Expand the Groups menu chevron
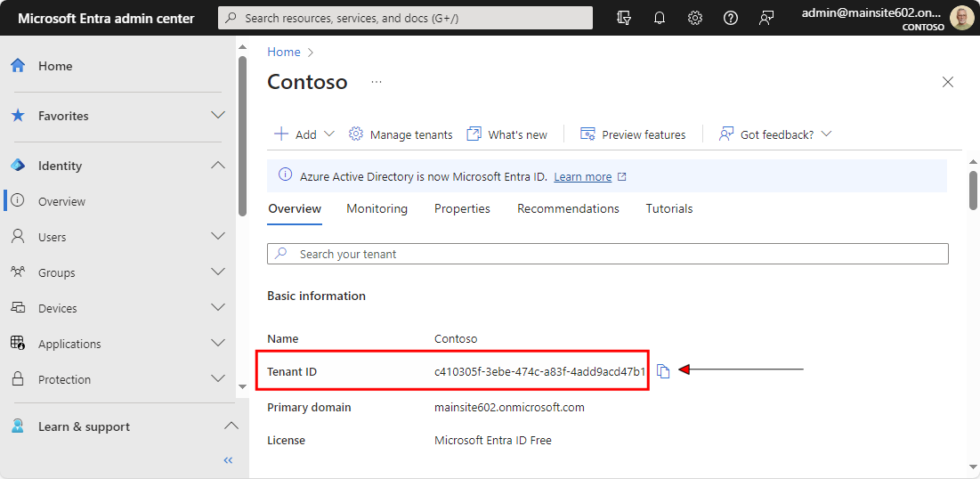This screenshot has width=980, height=479. [218, 272]
